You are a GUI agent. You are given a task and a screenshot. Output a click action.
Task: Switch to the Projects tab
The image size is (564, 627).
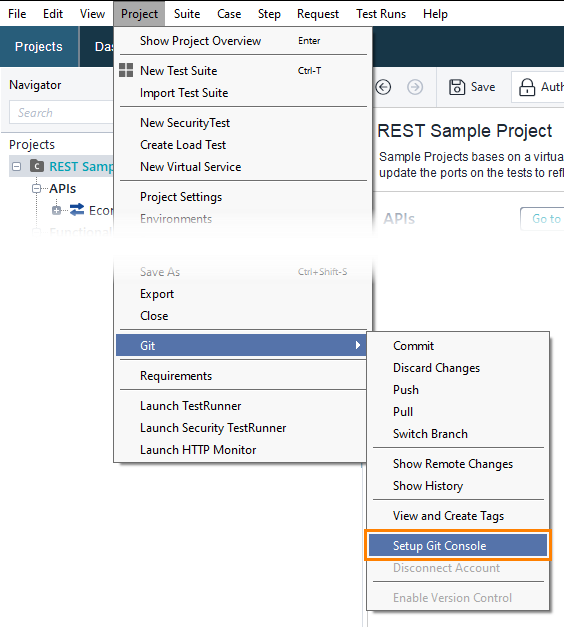pyautogui.click(x=39, y=46)
